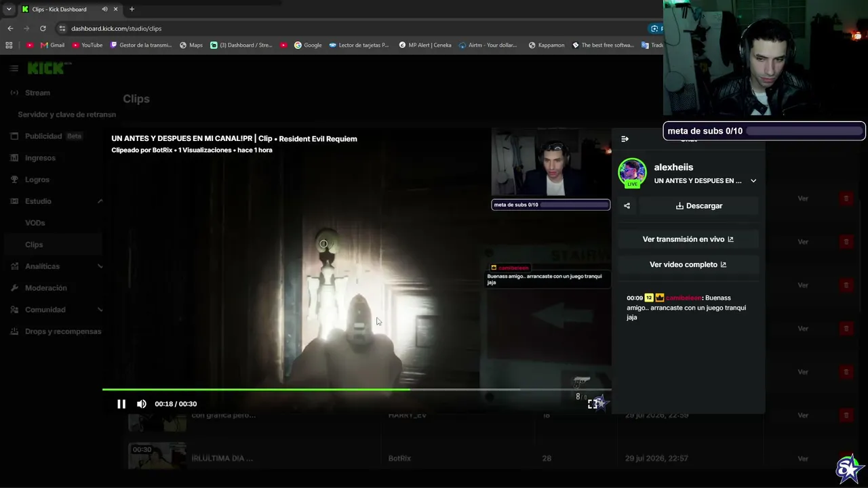Open Airtm - Your dollar bookmark
868x488 pixels.
pos(488,45)
